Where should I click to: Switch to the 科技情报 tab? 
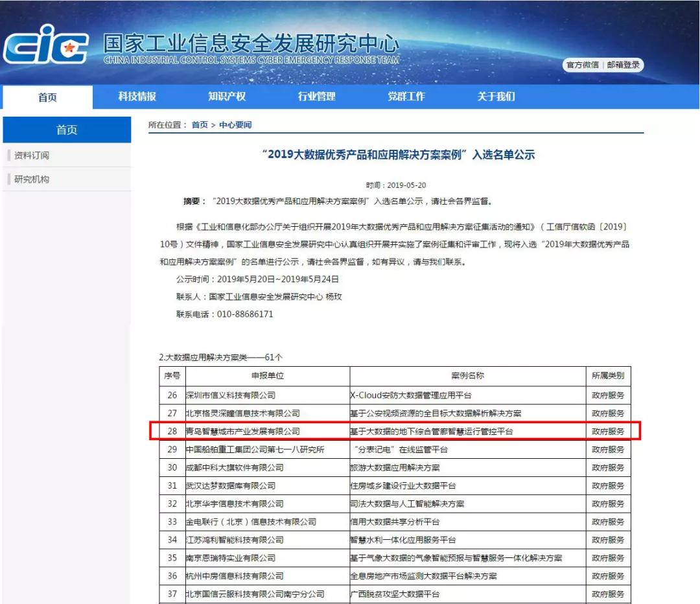point(137,97)
